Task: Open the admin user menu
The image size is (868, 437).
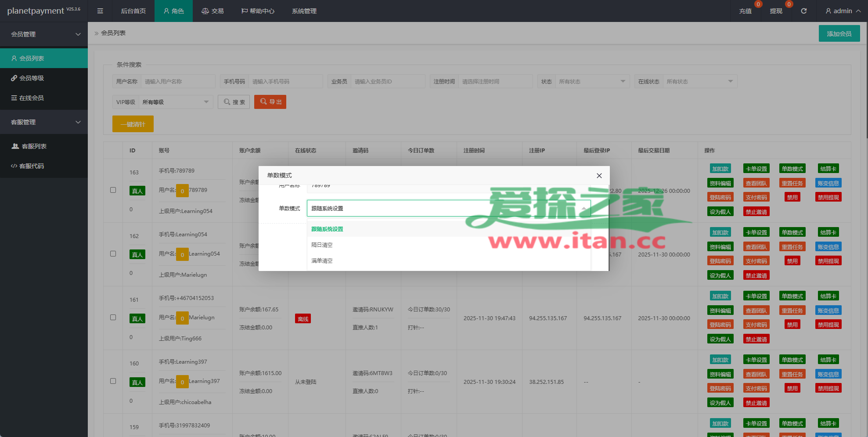Action: 843,11
